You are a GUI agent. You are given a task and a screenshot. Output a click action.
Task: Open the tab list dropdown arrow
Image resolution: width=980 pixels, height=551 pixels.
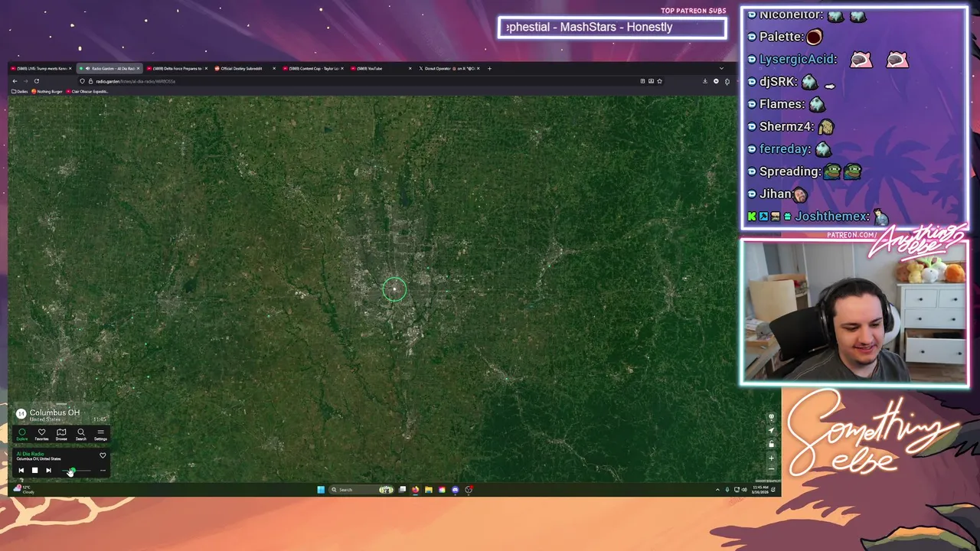click(721, 68)
